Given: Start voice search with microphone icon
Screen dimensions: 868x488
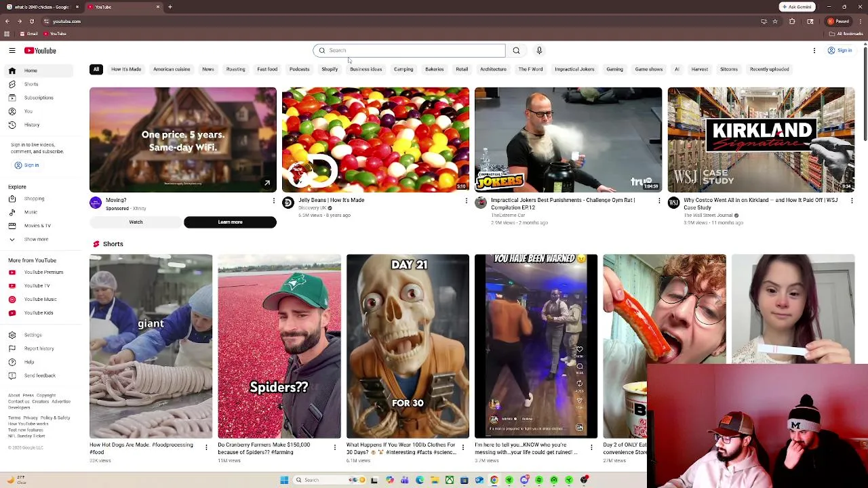Looking at the screenshot, I should [539, 50].
